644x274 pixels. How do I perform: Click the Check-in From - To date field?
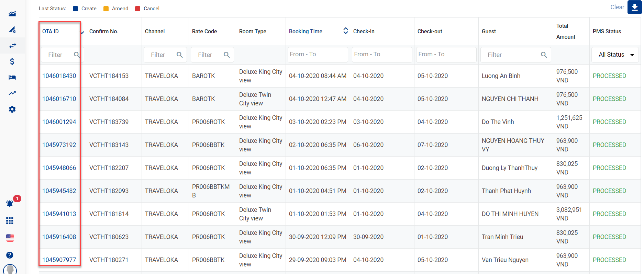pyautogui.click(x=381, y=55)
